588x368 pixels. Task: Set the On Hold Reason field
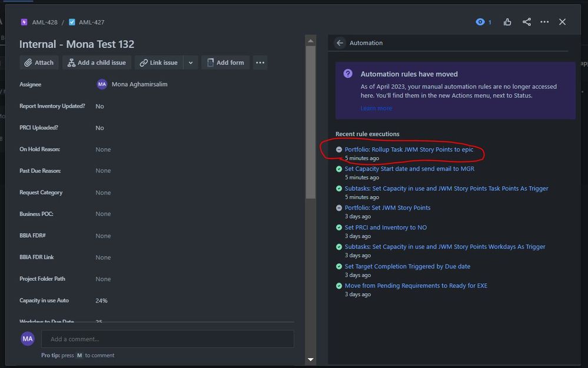point(103,150)
